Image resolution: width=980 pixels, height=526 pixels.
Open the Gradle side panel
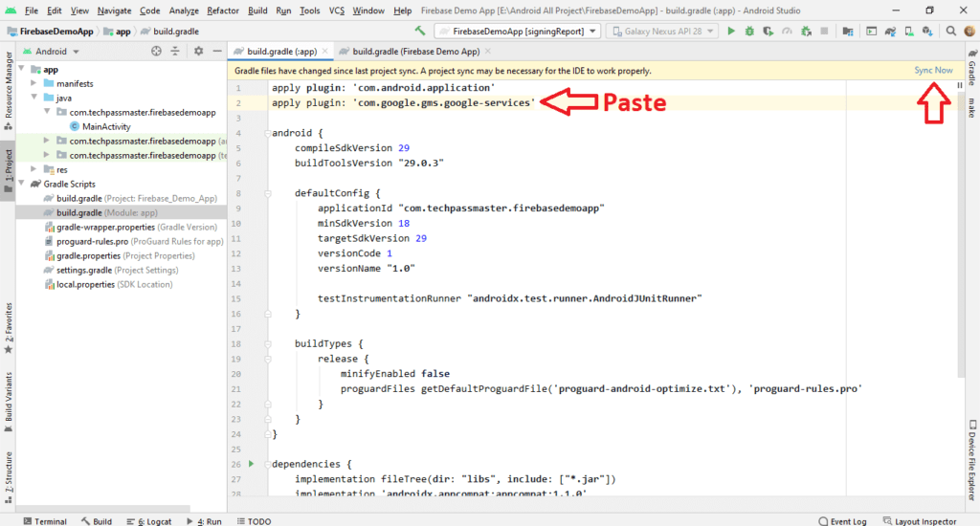tap(972, 68)
